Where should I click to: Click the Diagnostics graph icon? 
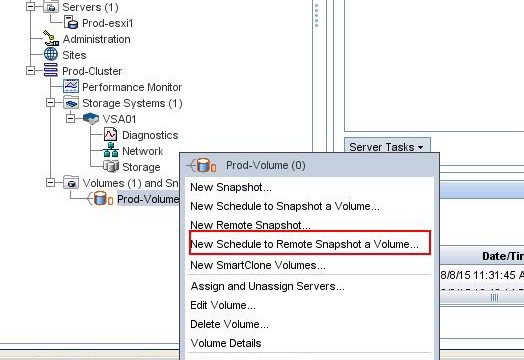point(111,134)
